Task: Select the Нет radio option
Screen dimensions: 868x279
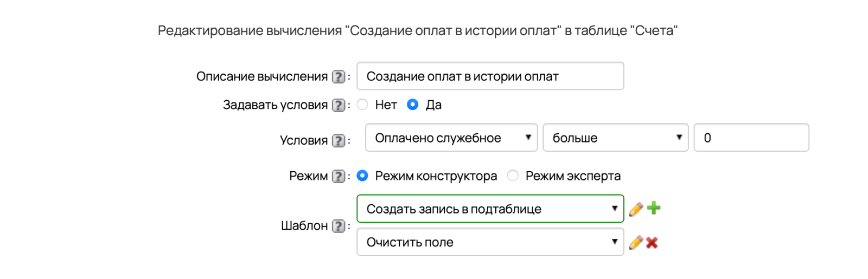Action: coord(362,105)
